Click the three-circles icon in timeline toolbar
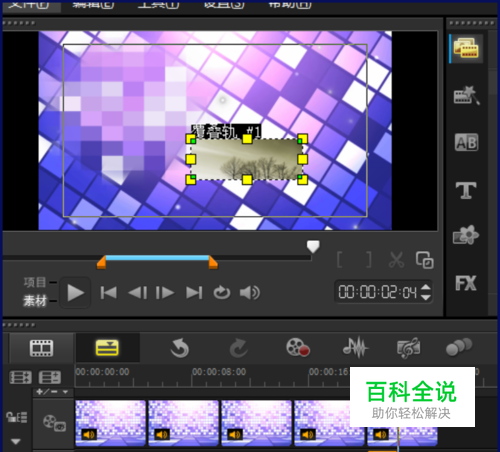 click(x=459, y=347)
